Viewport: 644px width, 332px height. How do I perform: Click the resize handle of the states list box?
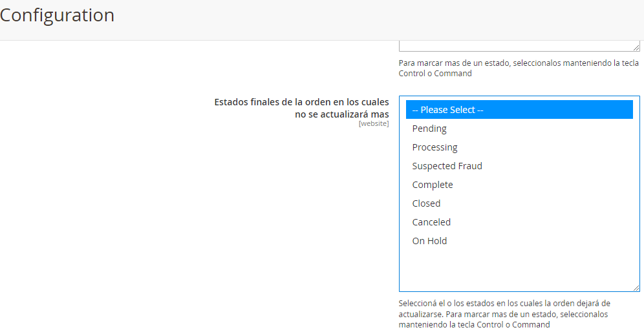coord(636,288)
